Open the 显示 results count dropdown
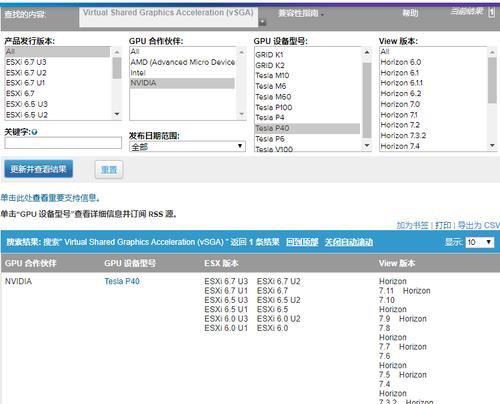The image size is (500, 404). 480,242
